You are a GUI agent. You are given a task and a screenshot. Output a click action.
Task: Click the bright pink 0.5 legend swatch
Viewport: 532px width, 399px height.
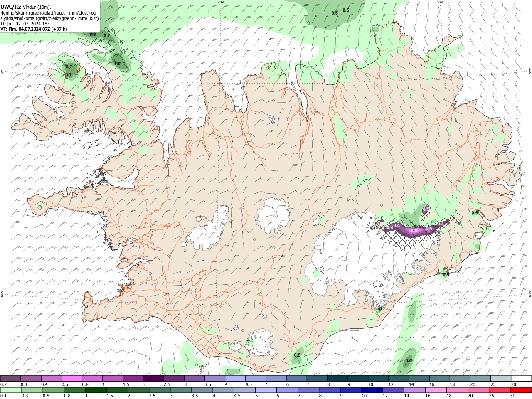71,378
